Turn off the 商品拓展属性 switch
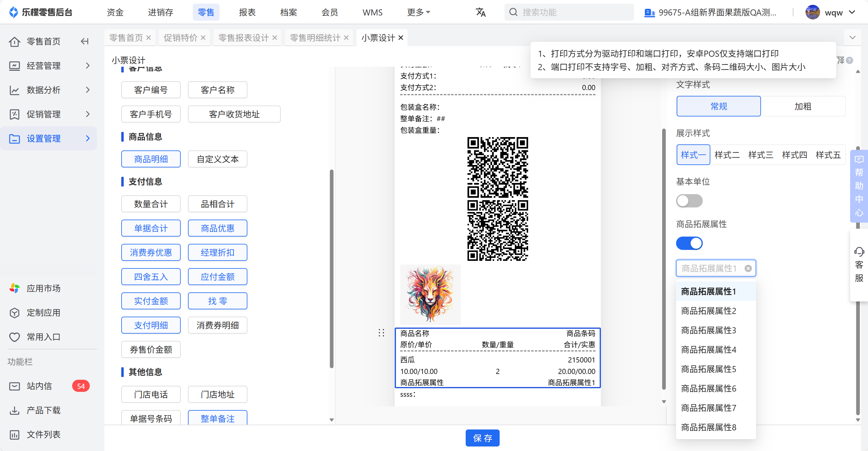The image size is (868, 451). point(689,243)
